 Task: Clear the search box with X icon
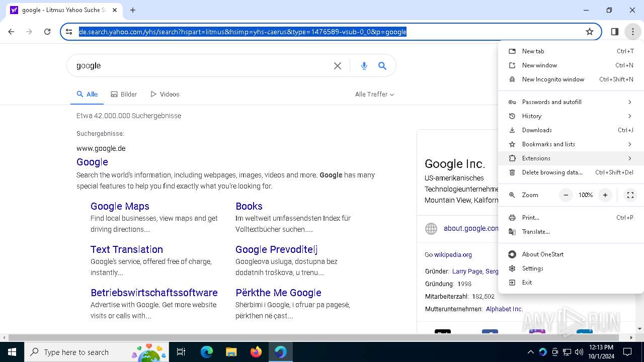pos(338,66)
